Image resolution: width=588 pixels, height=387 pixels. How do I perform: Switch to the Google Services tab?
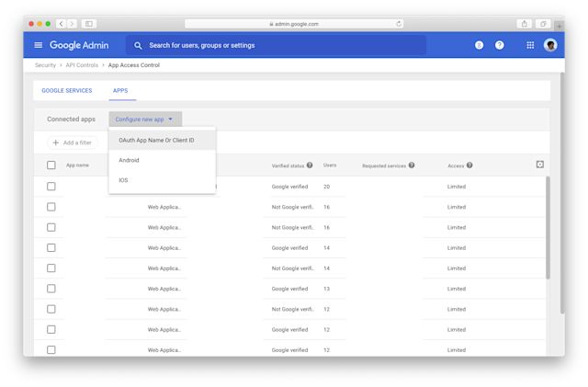[67, 90]
